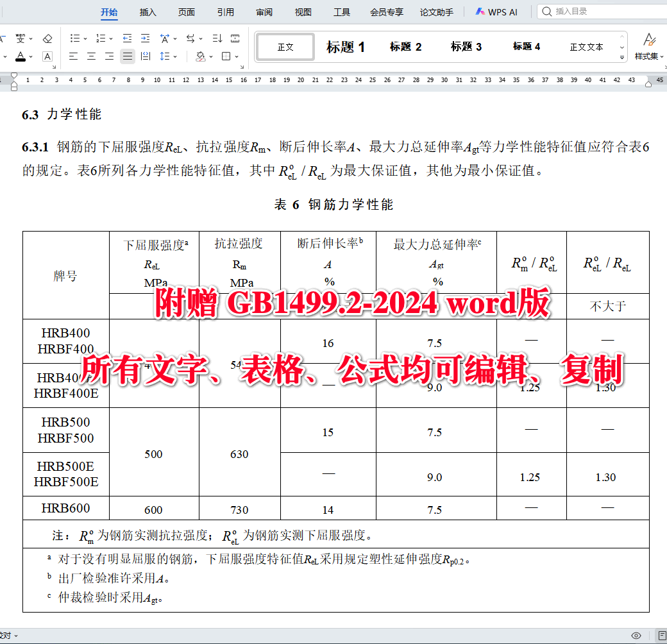Viewport: 667px width, 644px height.
Task: Click the 不大于 table cell
Action: 608,306
